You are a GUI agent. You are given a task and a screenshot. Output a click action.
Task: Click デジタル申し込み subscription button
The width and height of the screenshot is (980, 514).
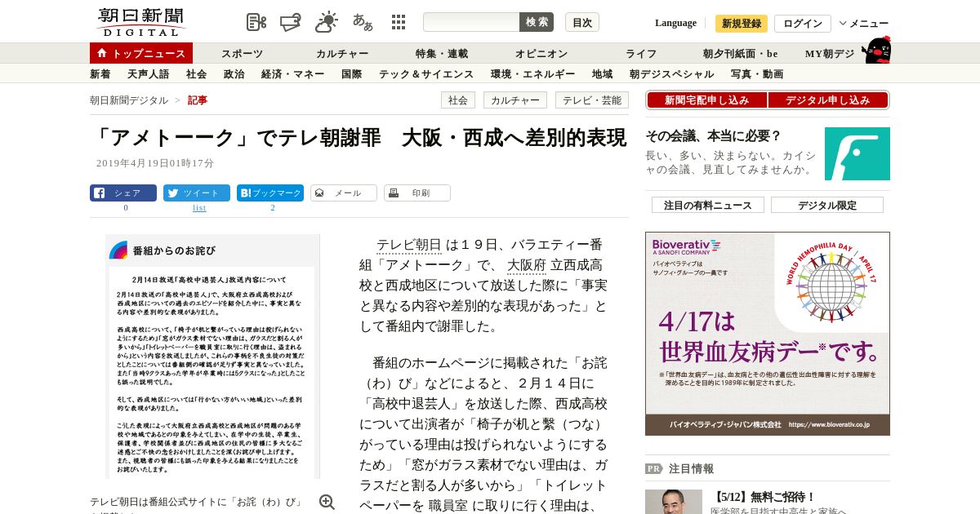pos(828,100)
